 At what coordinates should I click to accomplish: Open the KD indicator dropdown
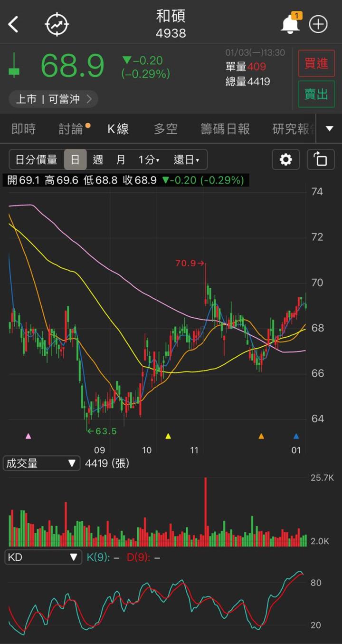42,557
